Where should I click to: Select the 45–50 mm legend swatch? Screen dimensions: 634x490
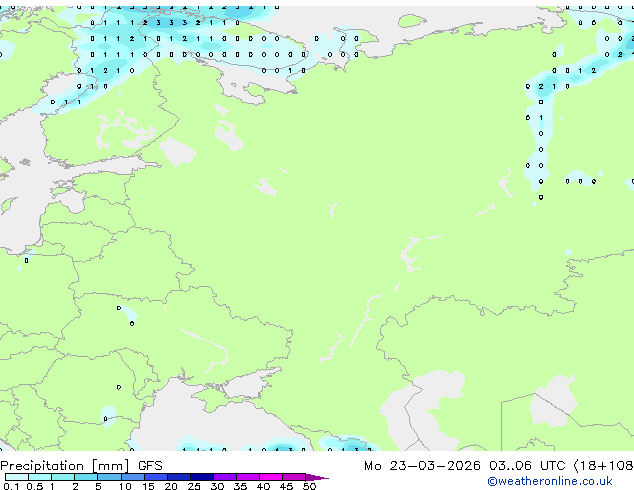pos(294,477)
